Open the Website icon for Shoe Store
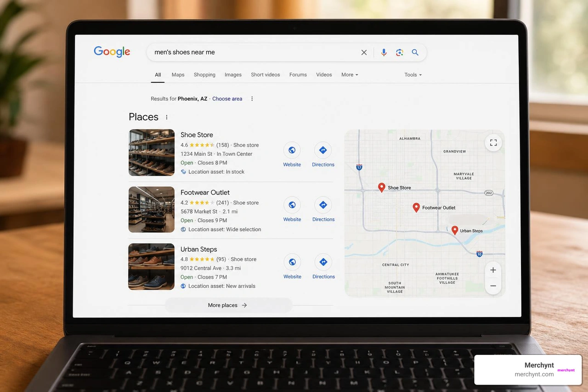Screen dimensions: 588x392 point(292,150)
